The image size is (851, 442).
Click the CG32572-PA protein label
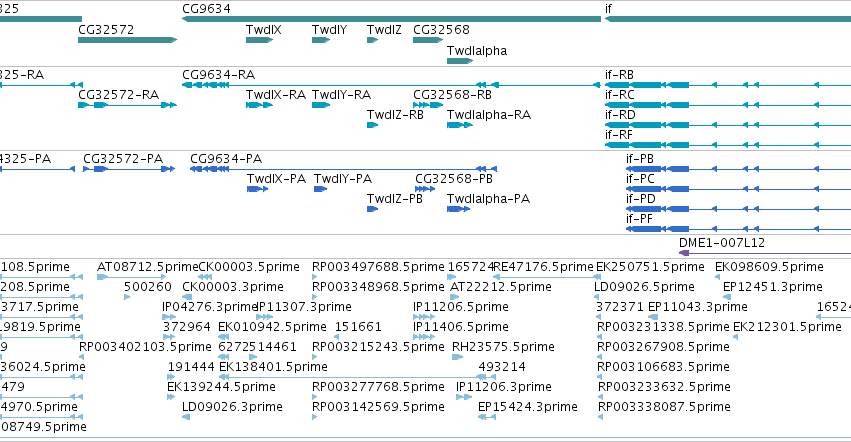(123, 159)
